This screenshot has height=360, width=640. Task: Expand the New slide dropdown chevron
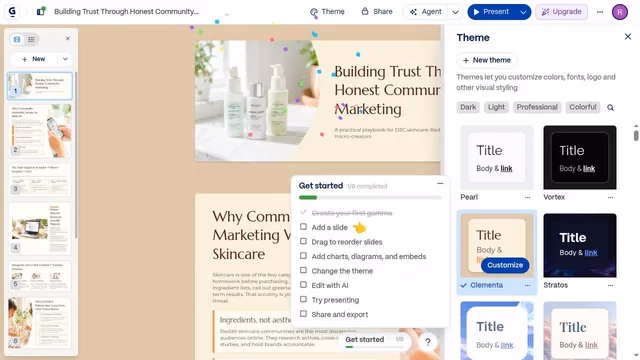65,59
